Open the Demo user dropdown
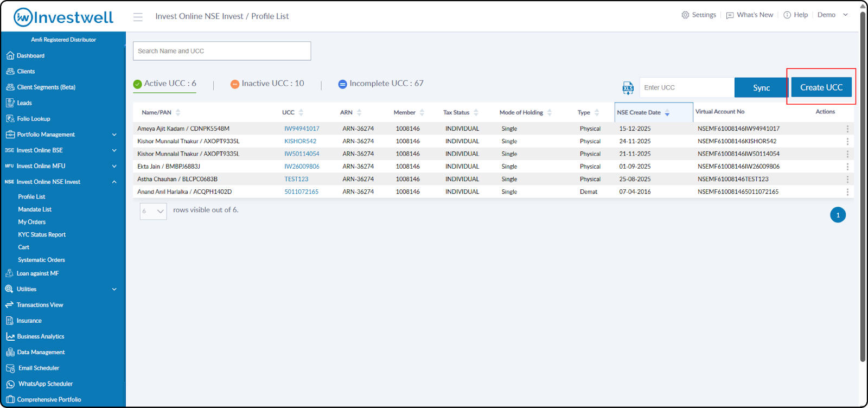The width and height of the screenshot is (868, 408). (x=833, y=15)
